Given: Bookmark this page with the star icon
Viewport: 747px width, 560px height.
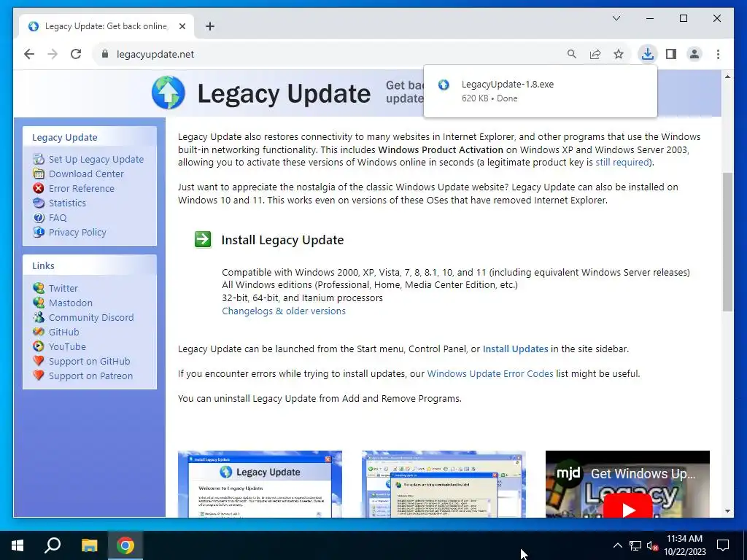Looking at the screenshot, I should (x=619, y=54).
